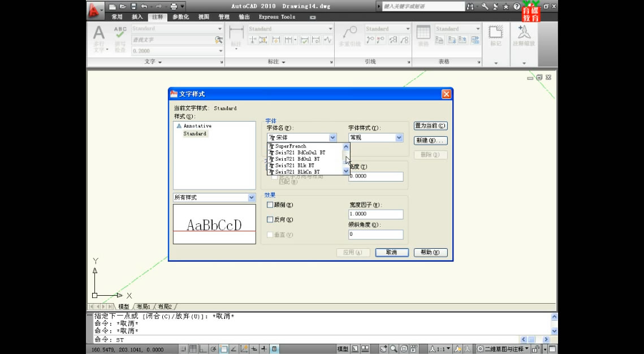The height and width of the screenshot is (354, 644).
Task: Click the command window scroll-up arrow
Action: click(554, 317)
